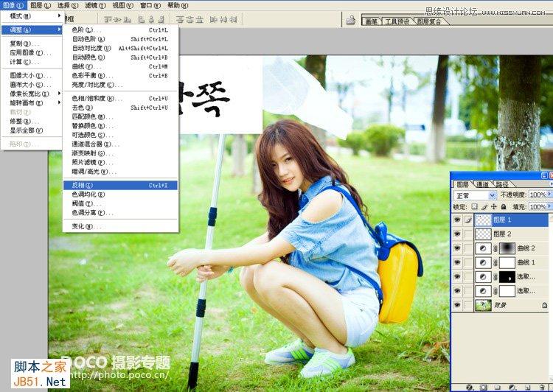Open the 滤镜 menu in menu bar

point(96,5)
